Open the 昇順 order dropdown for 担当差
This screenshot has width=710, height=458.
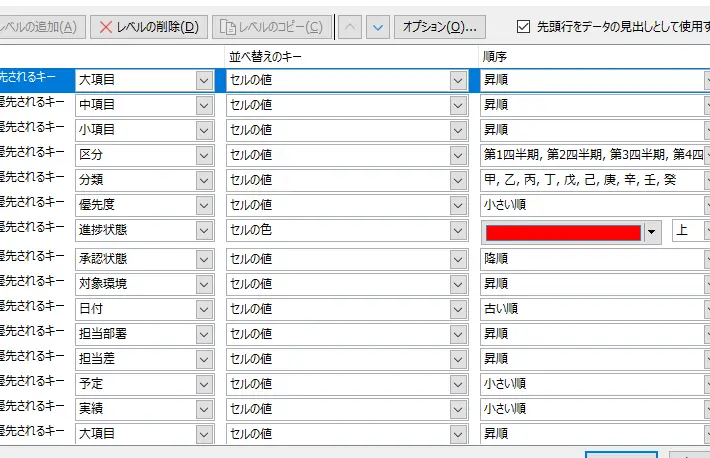point(595,359)
